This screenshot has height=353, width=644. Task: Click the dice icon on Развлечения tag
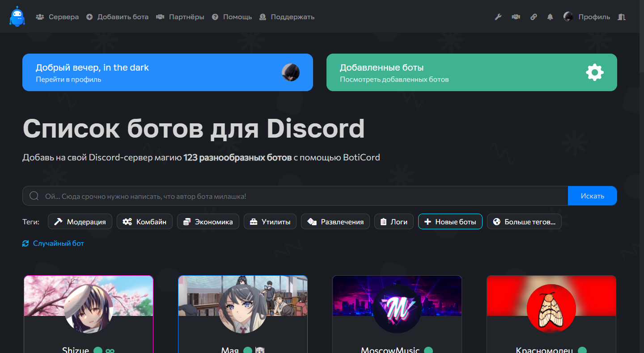click(x=312, y=222)
